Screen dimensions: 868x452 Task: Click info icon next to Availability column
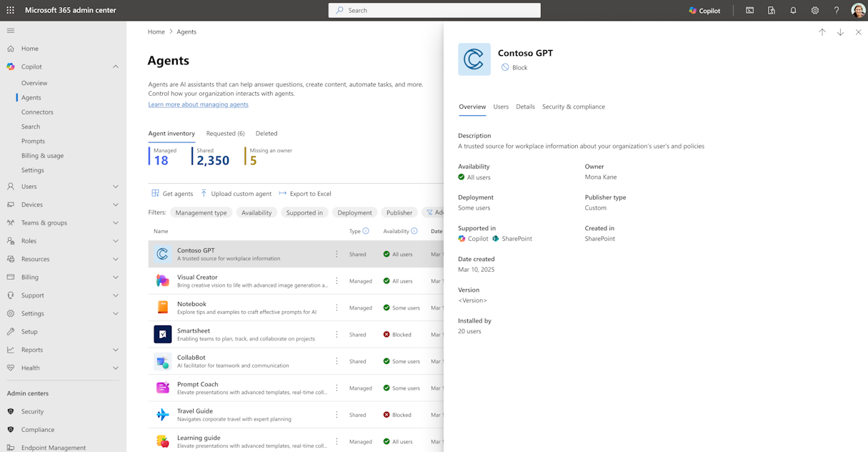pos(414,231)
